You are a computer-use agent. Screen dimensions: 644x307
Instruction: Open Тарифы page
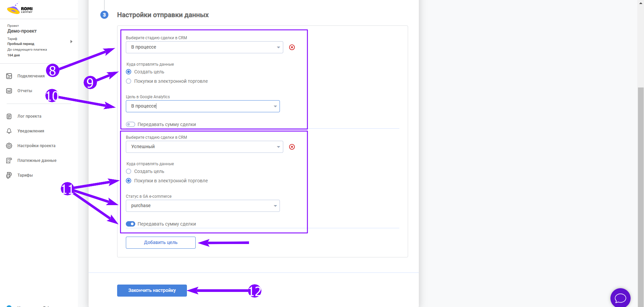[25, 175]
